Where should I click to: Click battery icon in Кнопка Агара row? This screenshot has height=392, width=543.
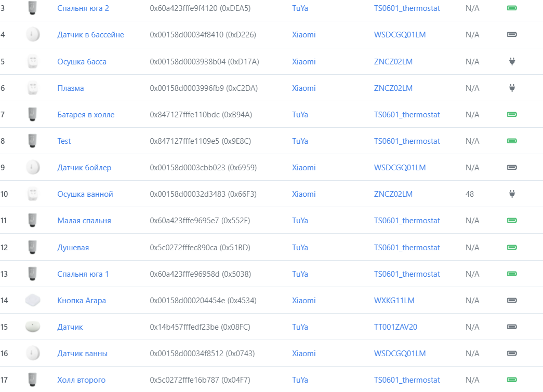tap(512, 300)
